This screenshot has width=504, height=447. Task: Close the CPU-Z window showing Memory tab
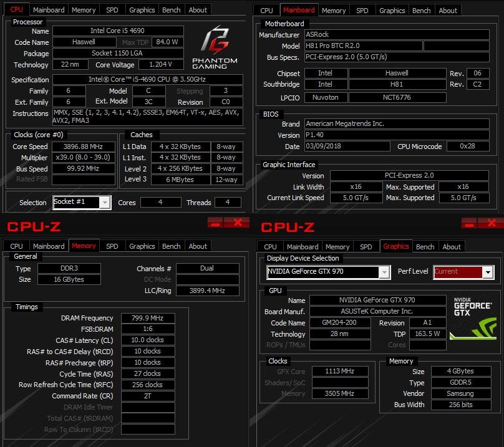click(238, 223)
